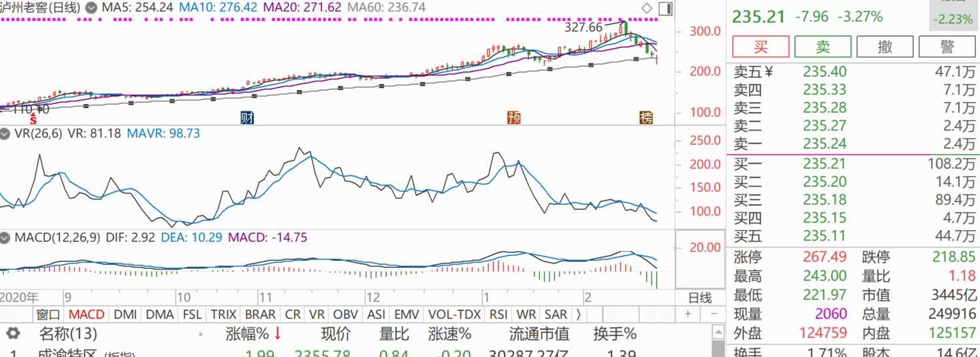The width and height of the screenshot is (980, 357).
Task: Switch to the RSI indicator tab
Action: click(x=499, y=314)
